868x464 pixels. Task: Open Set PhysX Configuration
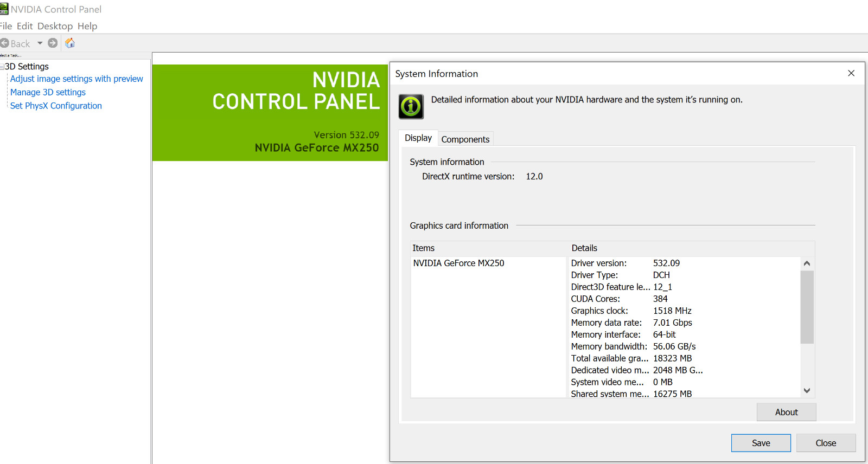click(56, 106)
